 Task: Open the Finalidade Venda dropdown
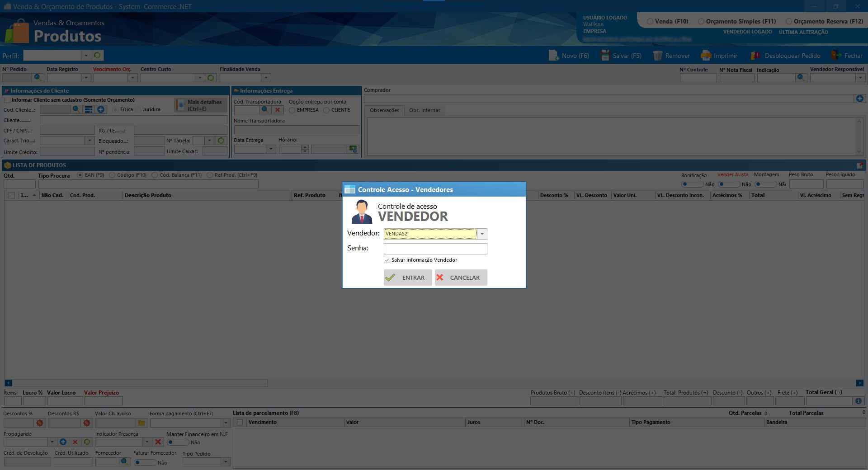pyautogui.click(x=266, y=78)
